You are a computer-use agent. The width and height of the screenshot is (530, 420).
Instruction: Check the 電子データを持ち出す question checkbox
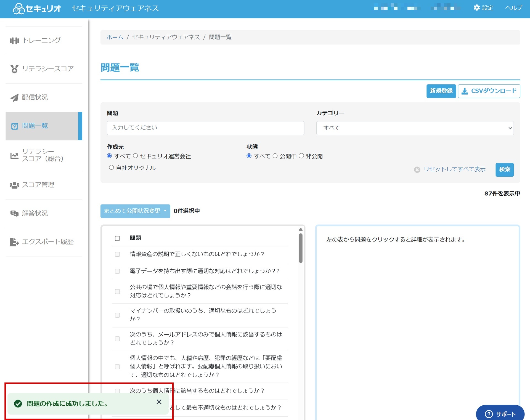(117, 271)
